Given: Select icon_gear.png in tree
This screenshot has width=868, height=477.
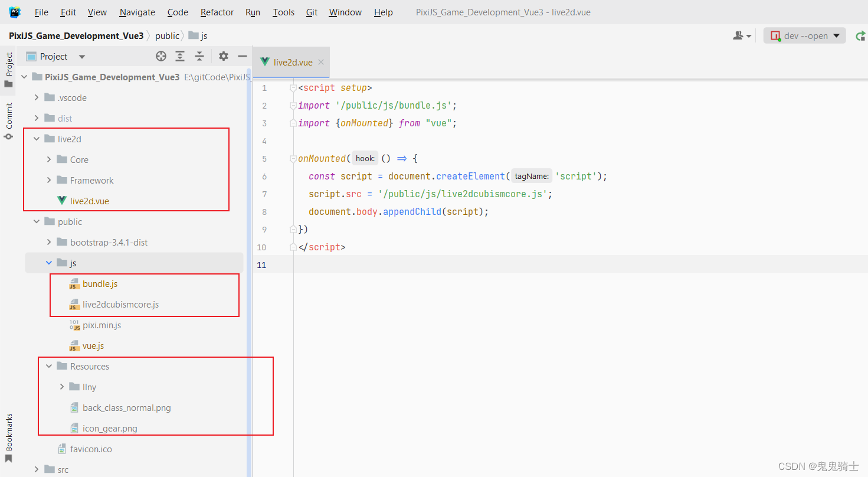Looking at the screenshot, I should (x=110, y=429).
